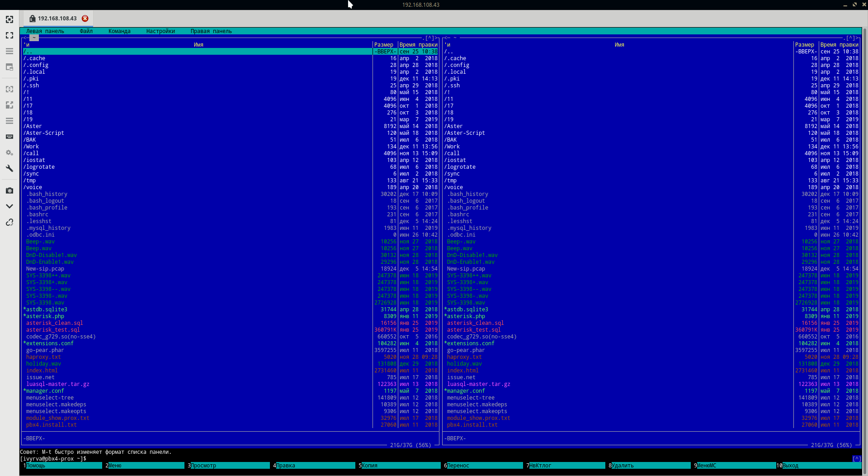This screenshot has width=868, height=476.
Task: Click right panel back arrow '<'
Action: tap(446, 38)
